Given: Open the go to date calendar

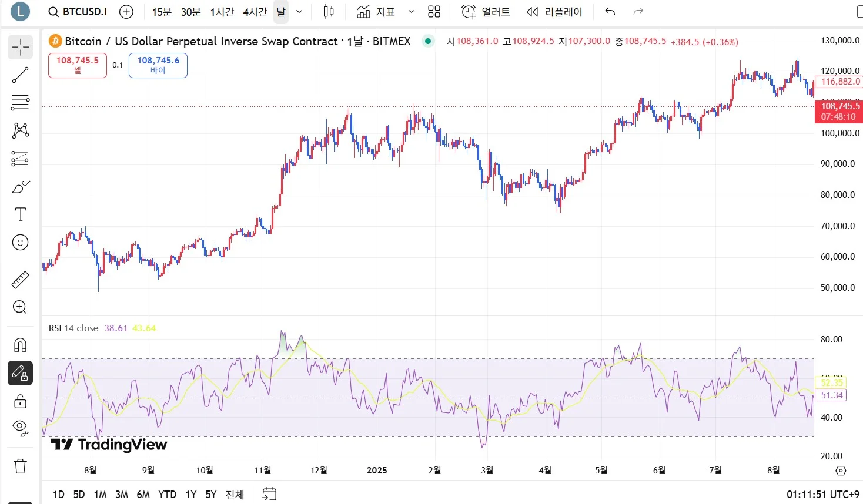Looking at the screenshot, I should pyautogui.click(x=269, y=494).
